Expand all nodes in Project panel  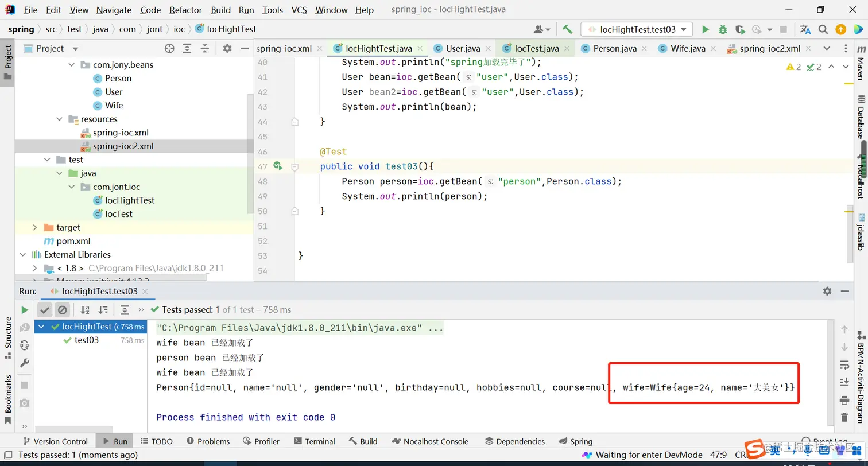point(187,49)
